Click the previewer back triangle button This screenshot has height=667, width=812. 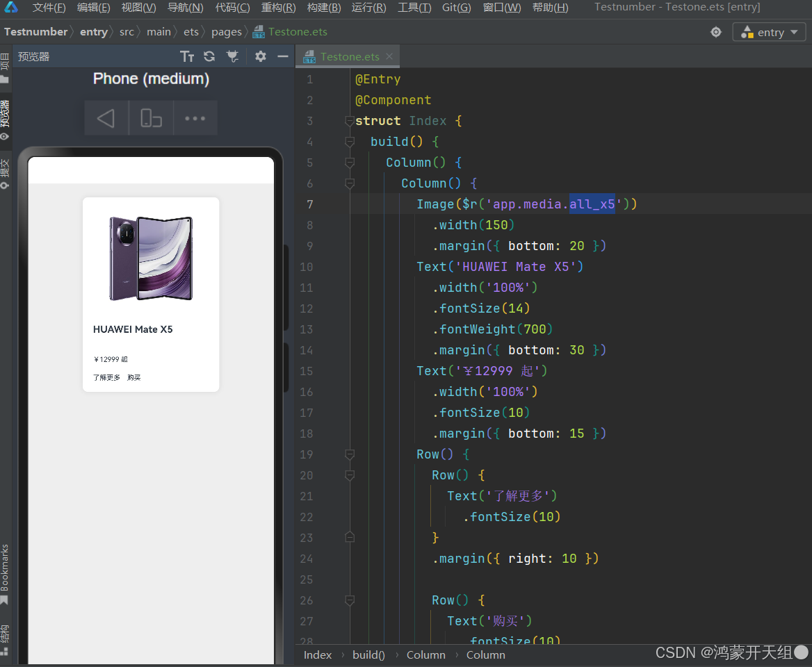point(106,119)
